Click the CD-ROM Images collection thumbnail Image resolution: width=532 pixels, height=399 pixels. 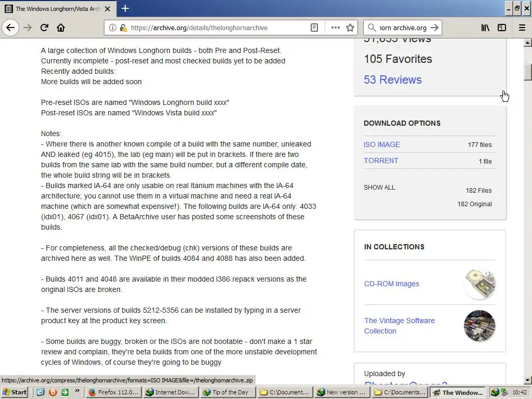(480, 284)
